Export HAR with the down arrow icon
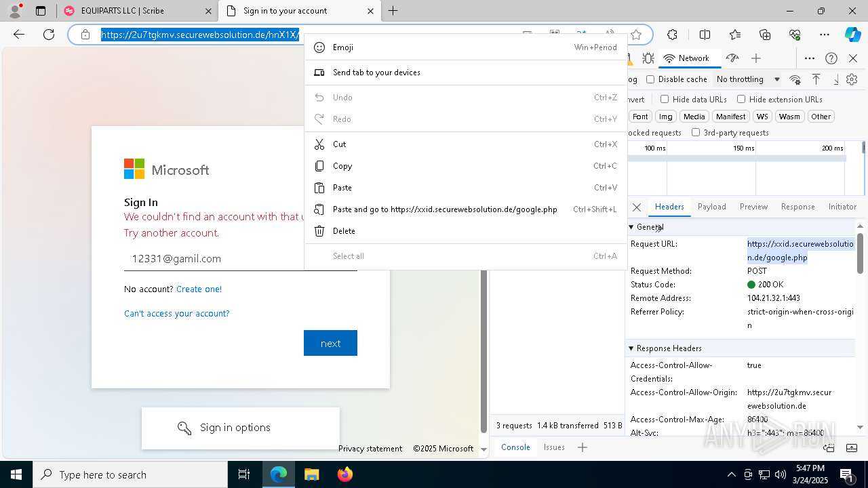The height and width of the screenshot is (488, 868). [x=836, y=79]
